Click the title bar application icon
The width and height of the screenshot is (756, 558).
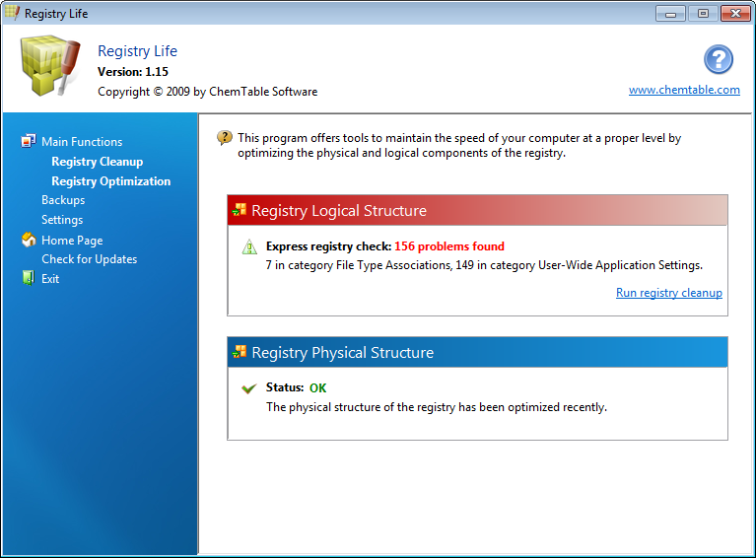(x=12, y=13)
